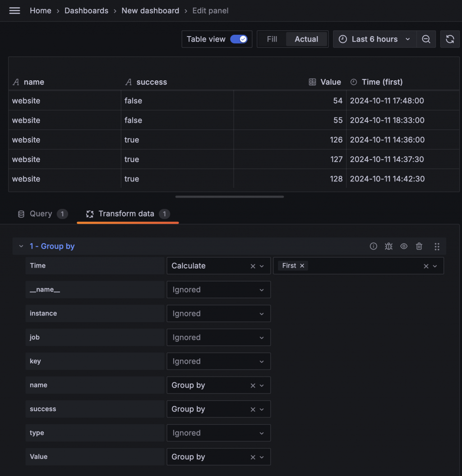This screenshot has height=476, width=462.
Task: Click the success field name label in Group by
Action: (x=43, y=409)
